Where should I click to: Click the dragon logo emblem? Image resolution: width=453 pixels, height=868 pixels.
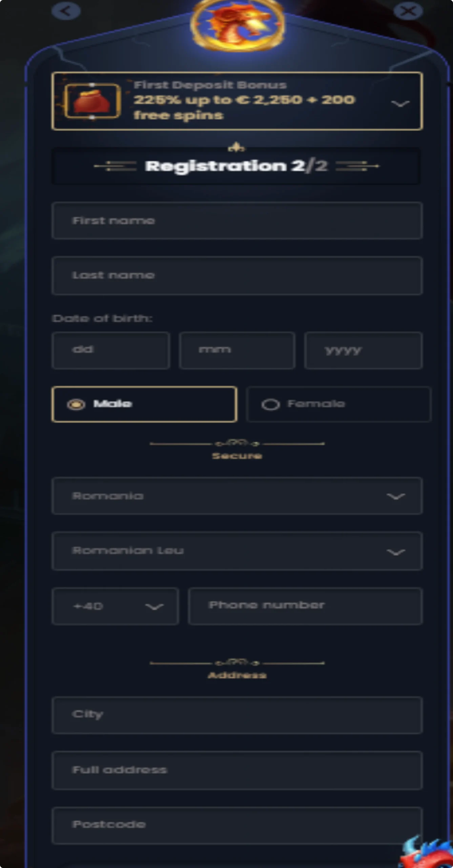238,25
